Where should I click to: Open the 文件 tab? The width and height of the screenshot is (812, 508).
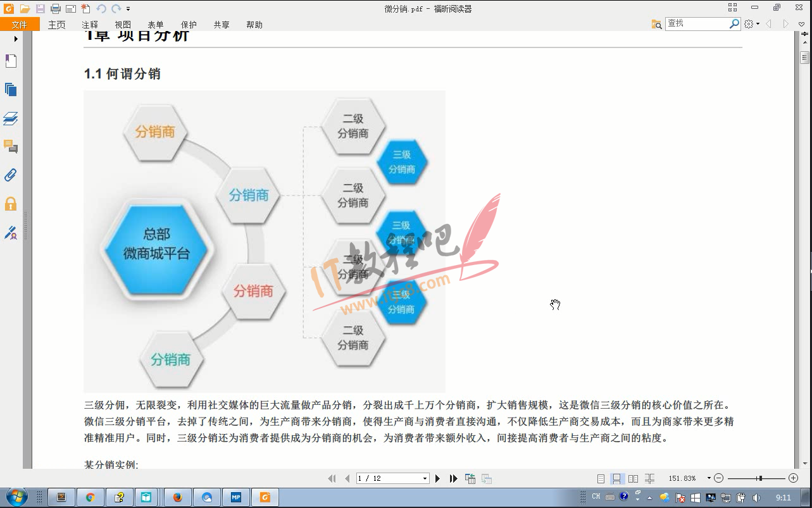point(20,25)
